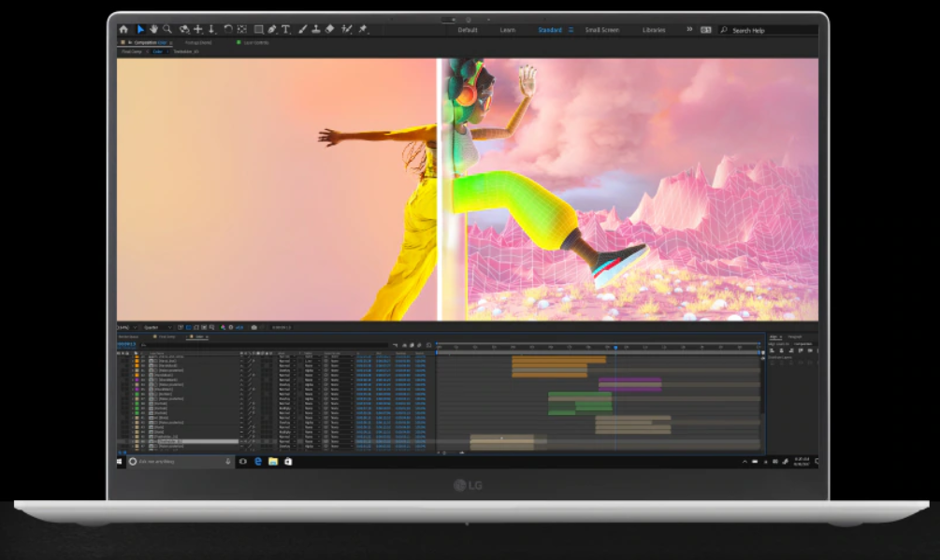
Task: Select the Pen tool
Action: pyautogui.click(x=272, y=29)
